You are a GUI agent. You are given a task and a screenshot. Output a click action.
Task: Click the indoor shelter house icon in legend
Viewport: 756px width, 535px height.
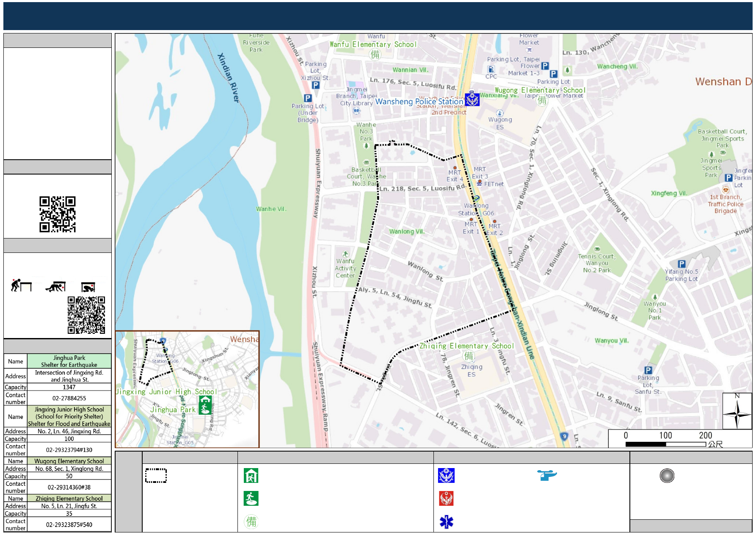click(251, 476)
